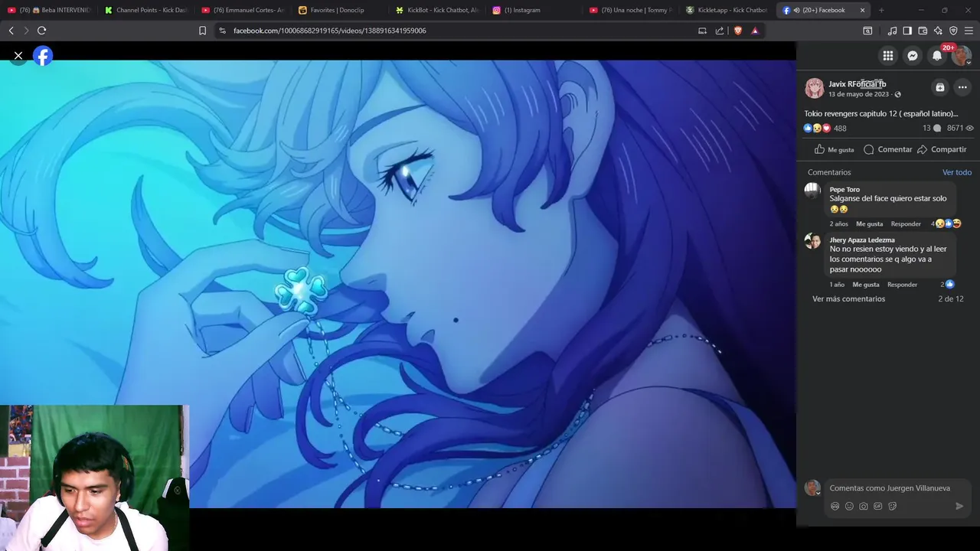Toggle the browser sidebar panel icon
Viewport: 980px width, 551px height.
pos(907,31)
